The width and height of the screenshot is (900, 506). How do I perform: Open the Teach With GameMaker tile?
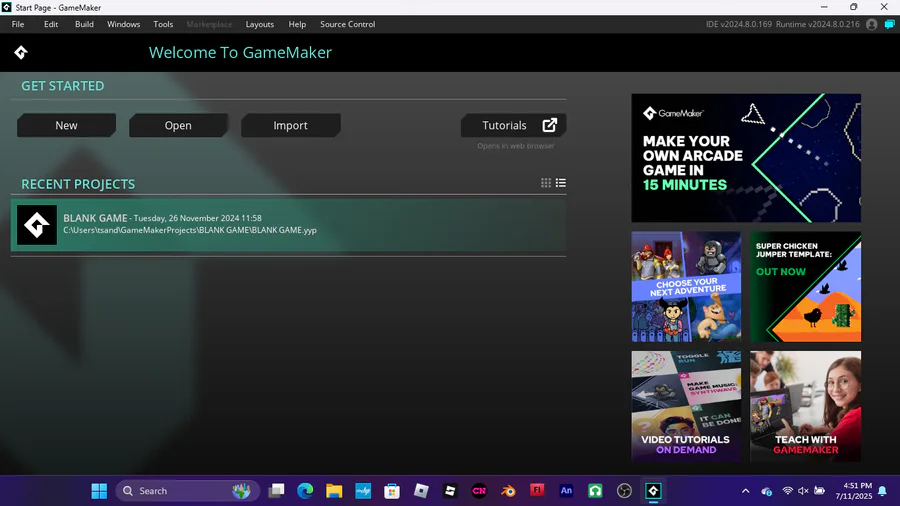tap(805, 406)
